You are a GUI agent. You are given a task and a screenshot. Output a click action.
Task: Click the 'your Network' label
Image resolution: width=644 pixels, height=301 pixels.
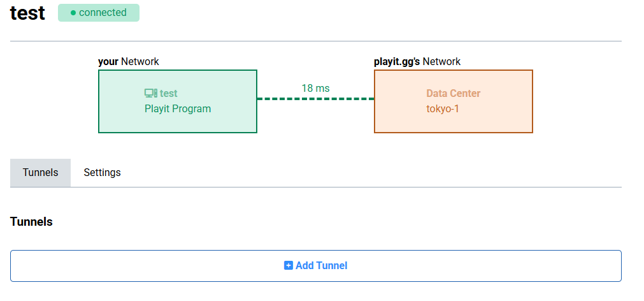click(129, 62)
